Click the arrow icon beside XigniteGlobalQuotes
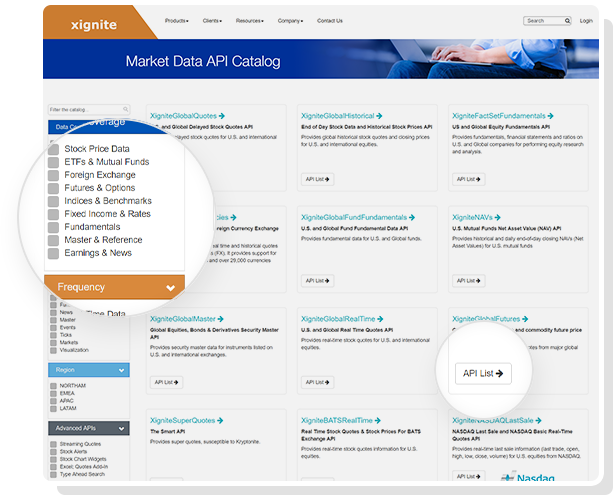The image size is (613, 495). coord(222,116)
